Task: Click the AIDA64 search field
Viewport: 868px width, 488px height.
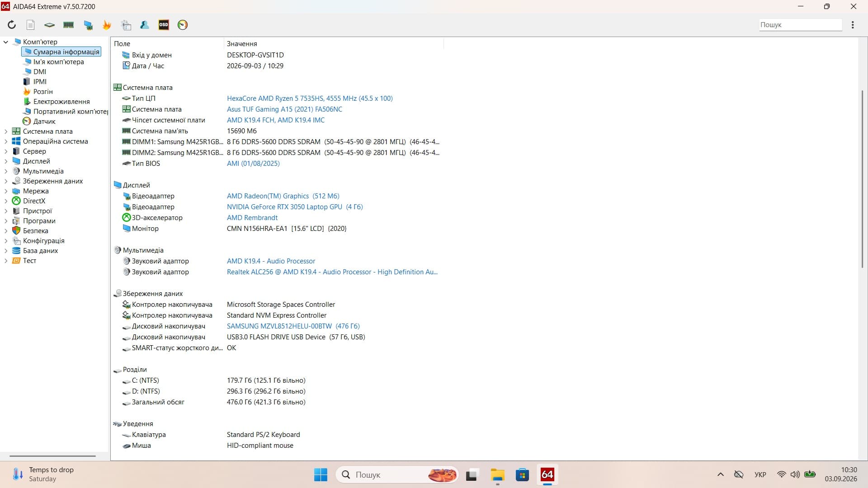Action: pyautogui.click(x=800, y=25)
